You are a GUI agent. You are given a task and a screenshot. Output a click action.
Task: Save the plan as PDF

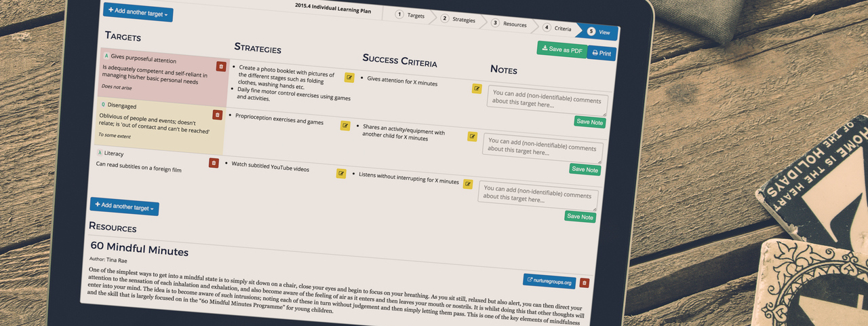562,50
